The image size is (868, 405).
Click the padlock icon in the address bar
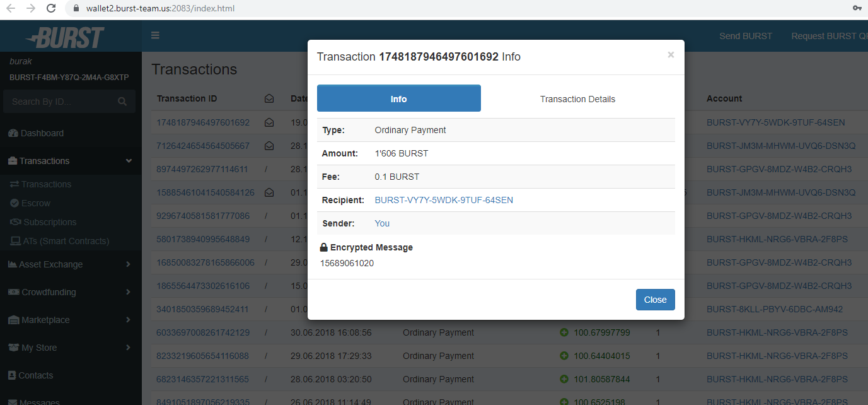click(76, 9)
